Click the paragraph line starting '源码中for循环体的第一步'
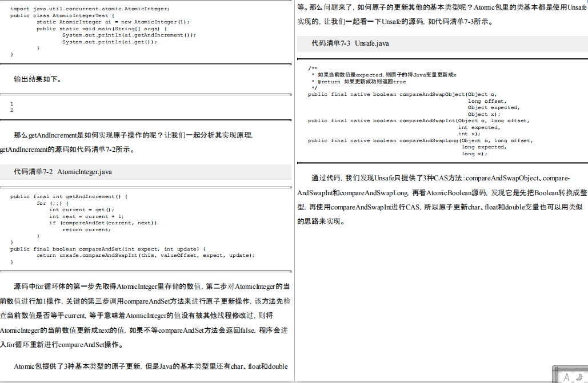 (x=152, y=287)
